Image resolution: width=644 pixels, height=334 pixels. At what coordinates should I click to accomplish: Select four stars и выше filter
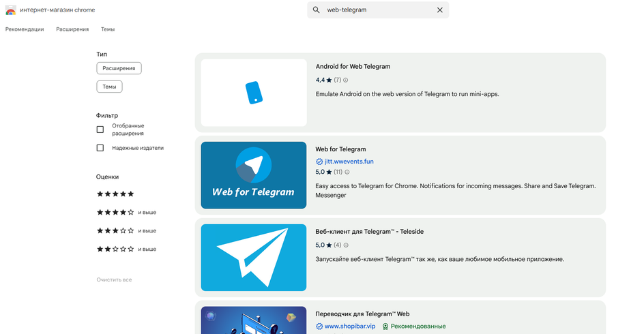(x=126, y=212)
